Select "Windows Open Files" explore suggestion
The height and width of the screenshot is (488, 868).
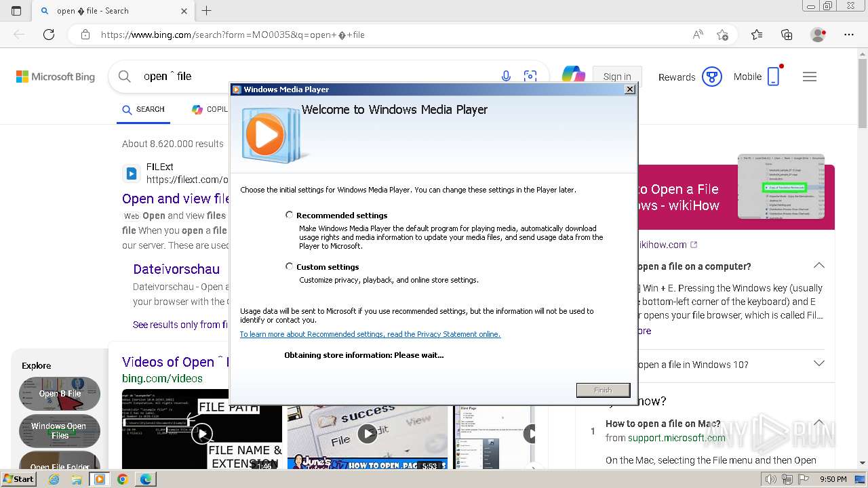coord(60,430)
